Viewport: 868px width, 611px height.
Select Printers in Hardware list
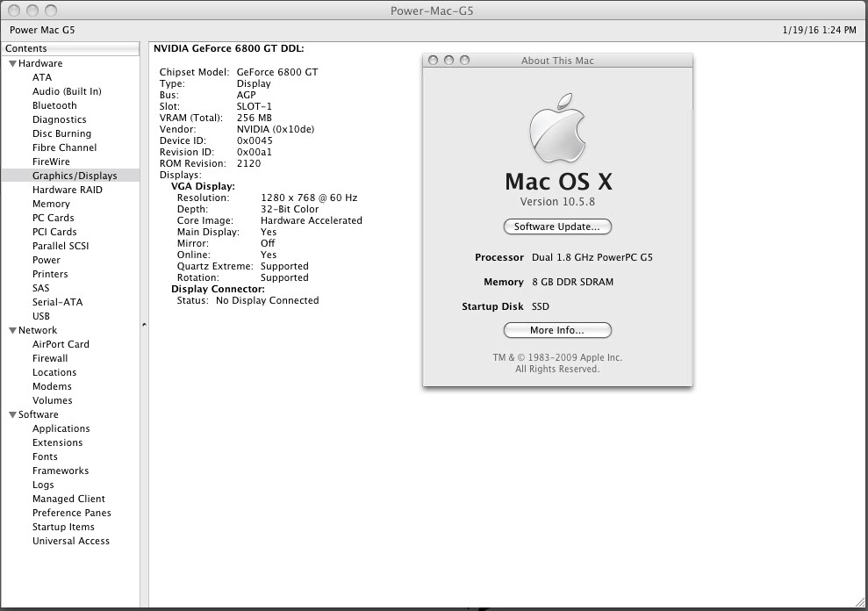pos(50,274)
